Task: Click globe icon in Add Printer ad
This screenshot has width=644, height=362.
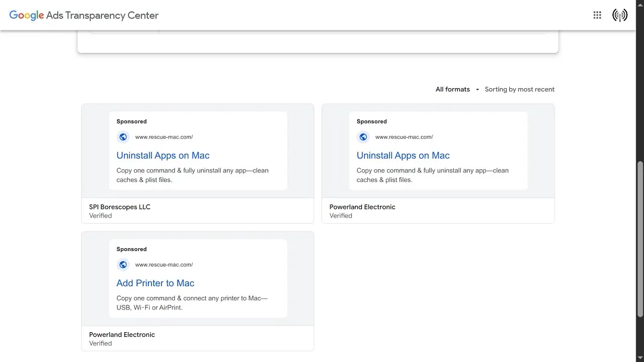Action: click(123, 265)
